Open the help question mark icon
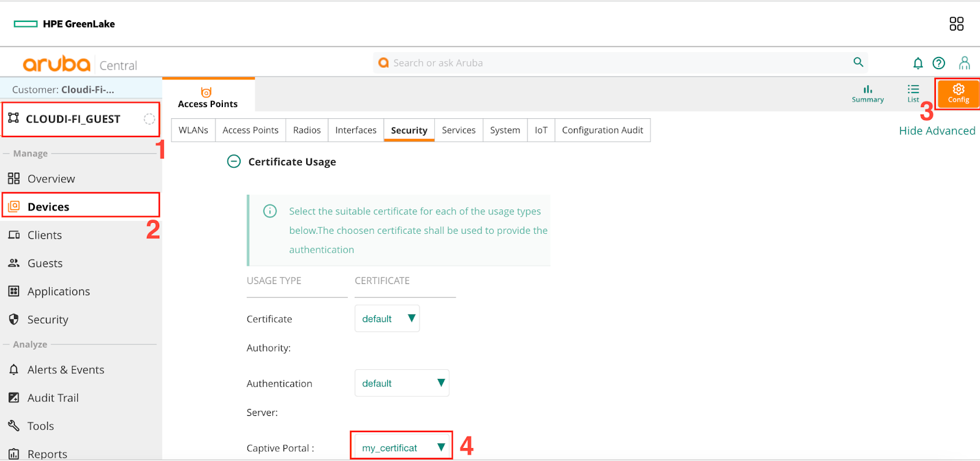 (x=938, y=63)
